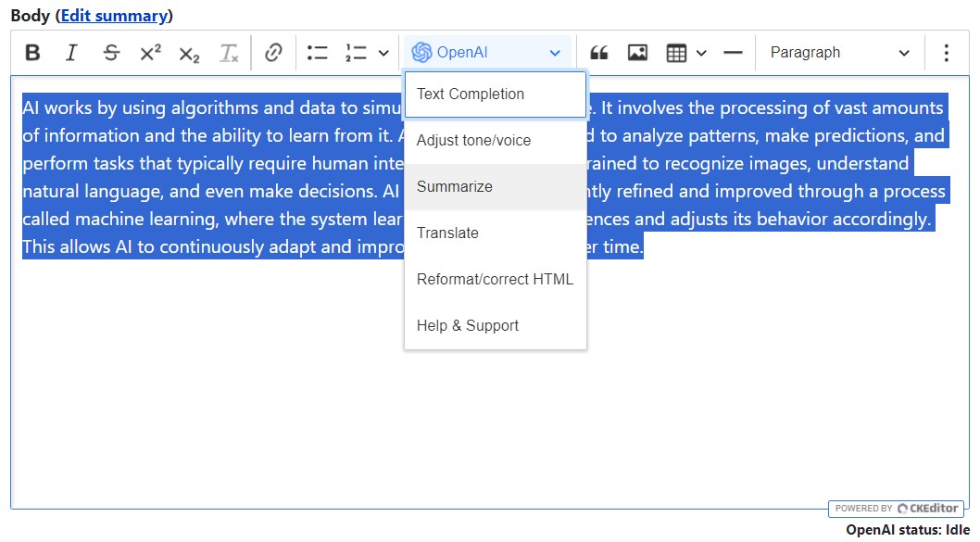Insert a horizontal line
980x542 pixels.
(733, 53)
